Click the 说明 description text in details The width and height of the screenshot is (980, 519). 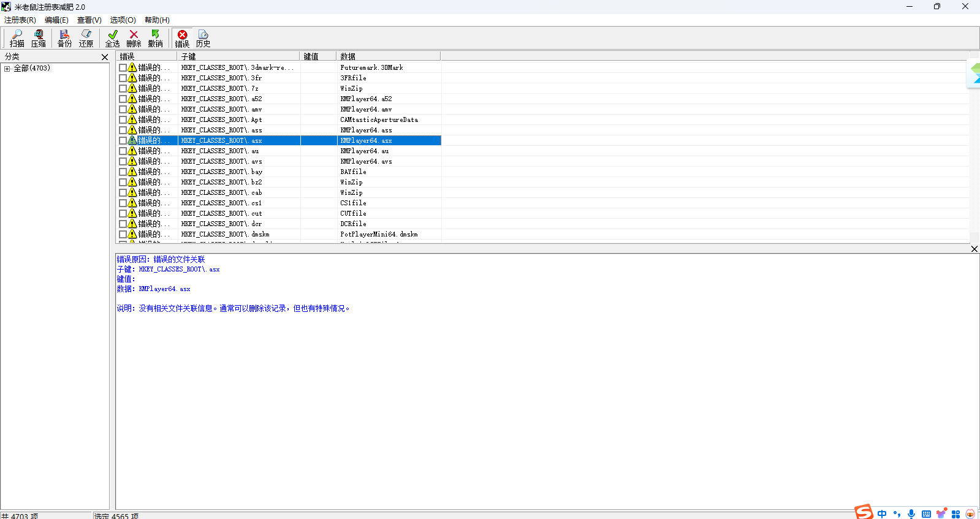234,308
